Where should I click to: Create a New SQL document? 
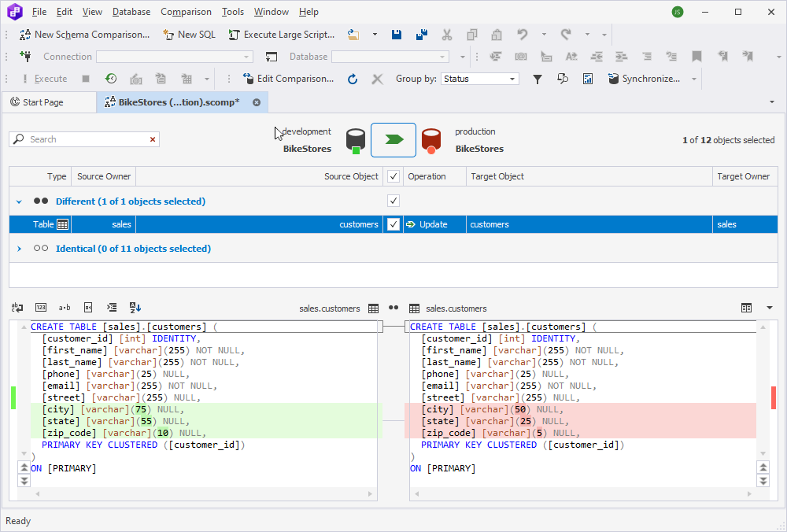pyautogui.click(x=189, y=35)
